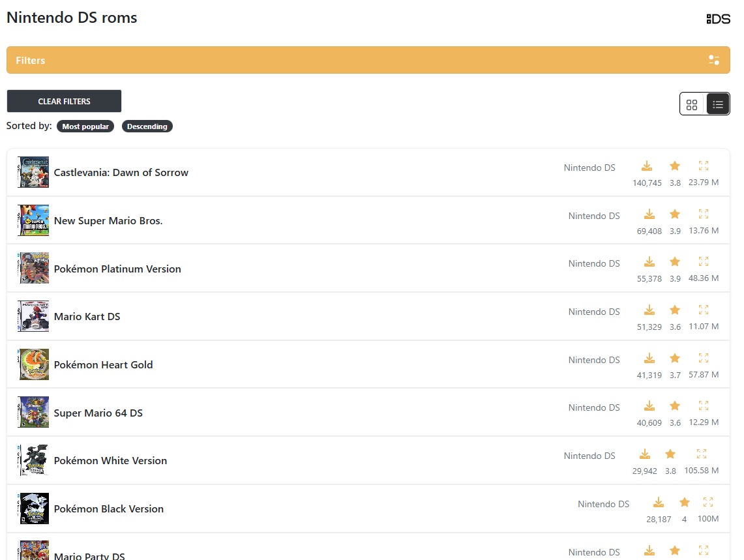The width and height of the screenshot is (744, 560).
Task: Click size icon for Pokémon White Version
Action: pos(702,454)
